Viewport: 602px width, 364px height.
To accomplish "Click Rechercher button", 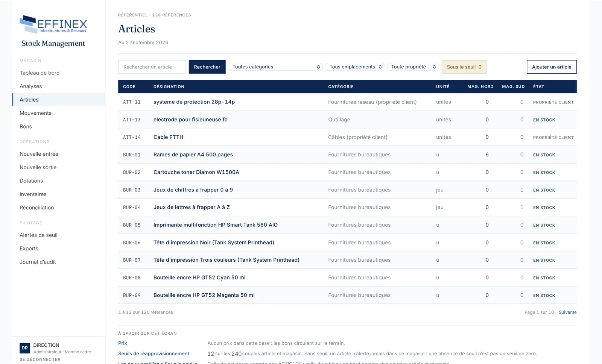I will pos(207,67).
